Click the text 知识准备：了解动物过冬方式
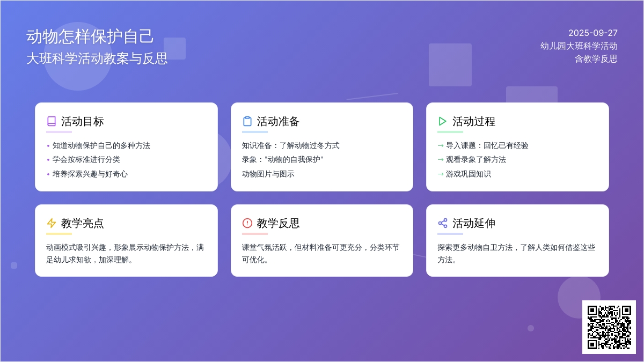This screenshot has width=644, height=362. point(290,145)
